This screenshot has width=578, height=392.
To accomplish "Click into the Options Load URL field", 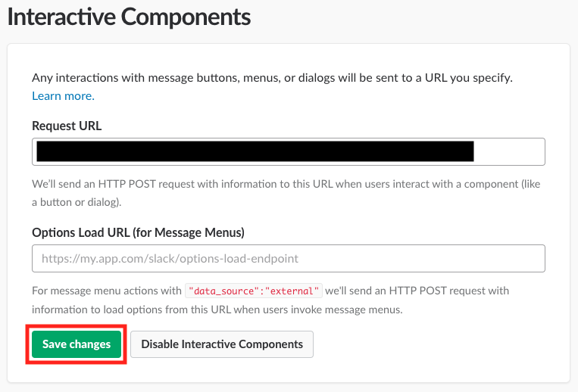I will [288, 258].
